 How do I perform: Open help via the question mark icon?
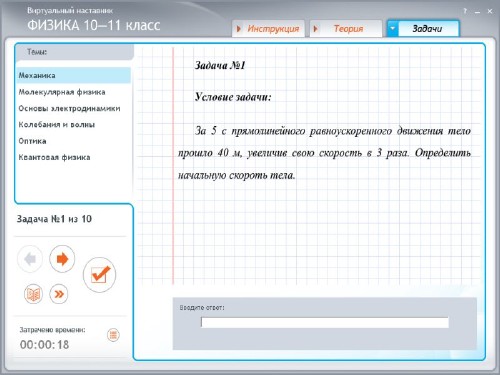click(465, 11)
